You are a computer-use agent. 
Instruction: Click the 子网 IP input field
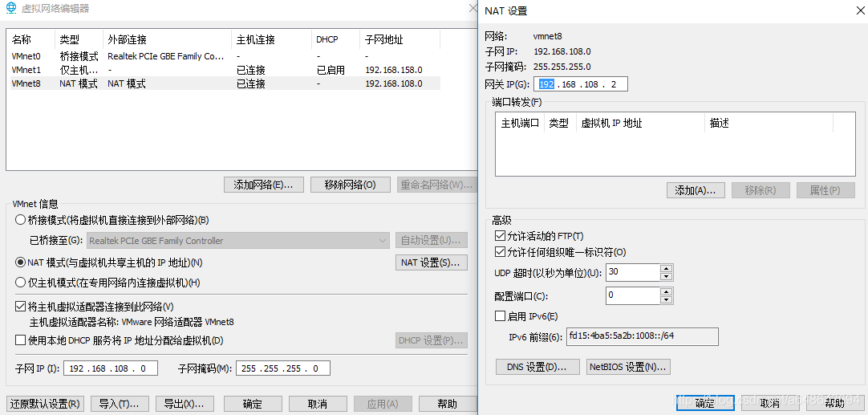point(111,368)
